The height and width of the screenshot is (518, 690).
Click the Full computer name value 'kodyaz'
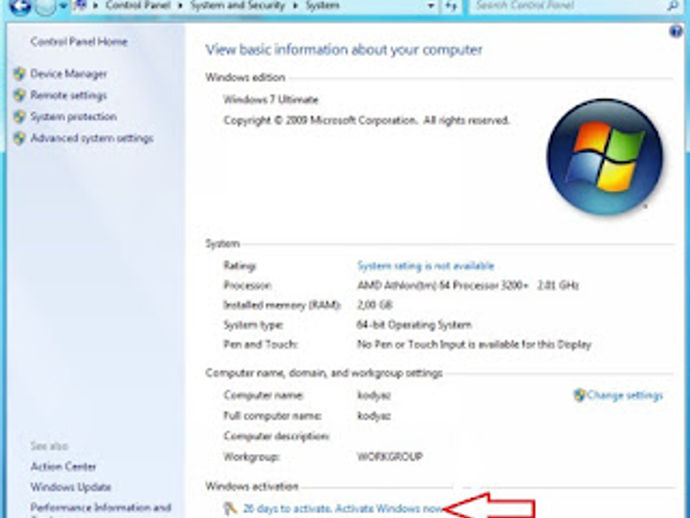click(374, 416)
